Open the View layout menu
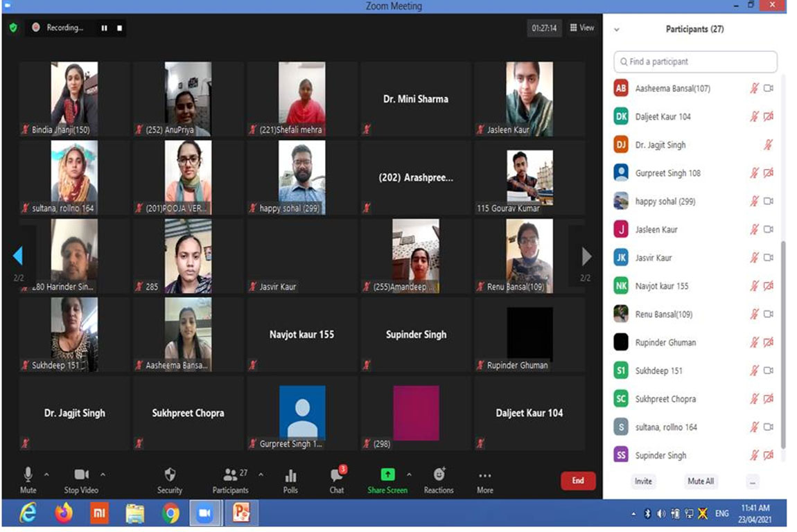This screenshot has width=797, height=532. tap(582, 28)
